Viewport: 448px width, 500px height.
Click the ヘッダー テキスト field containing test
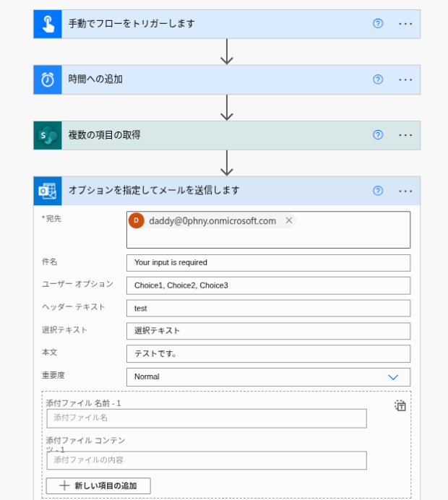(x=268, y=309)
